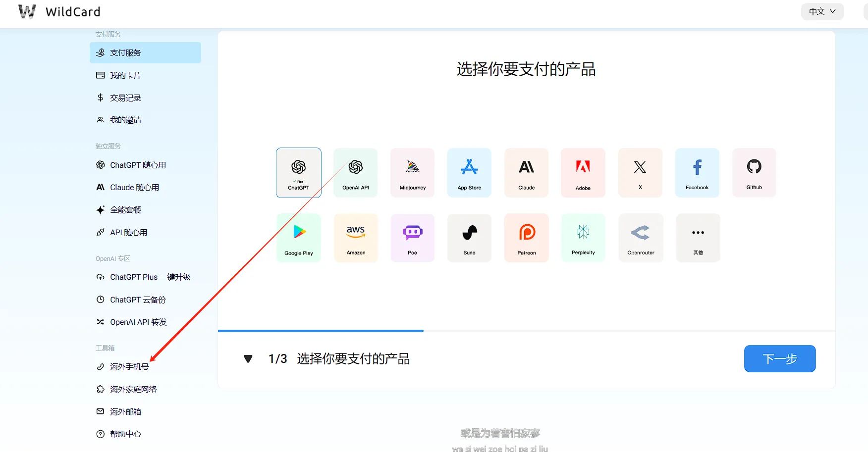This screenshot has width=868, height=452.
Task: Pick the App Store product tile
Action: [x=469, y=173]
